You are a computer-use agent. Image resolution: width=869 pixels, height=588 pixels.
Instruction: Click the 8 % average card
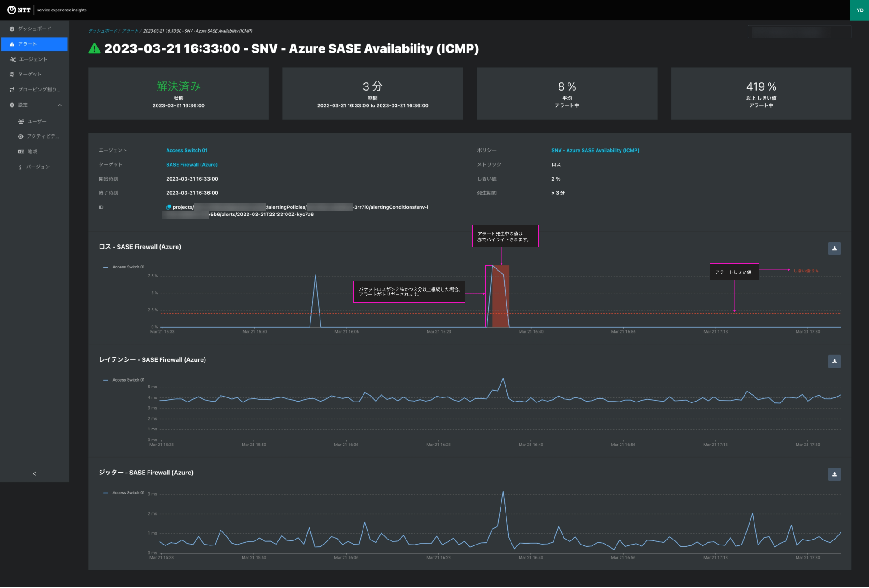(x=567, y=94)
